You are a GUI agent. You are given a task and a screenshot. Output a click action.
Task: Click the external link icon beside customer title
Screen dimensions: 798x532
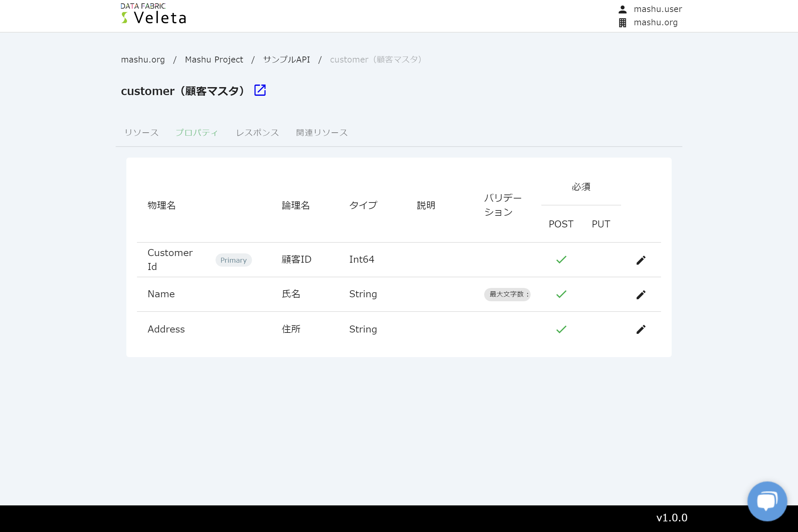[260, 90]
